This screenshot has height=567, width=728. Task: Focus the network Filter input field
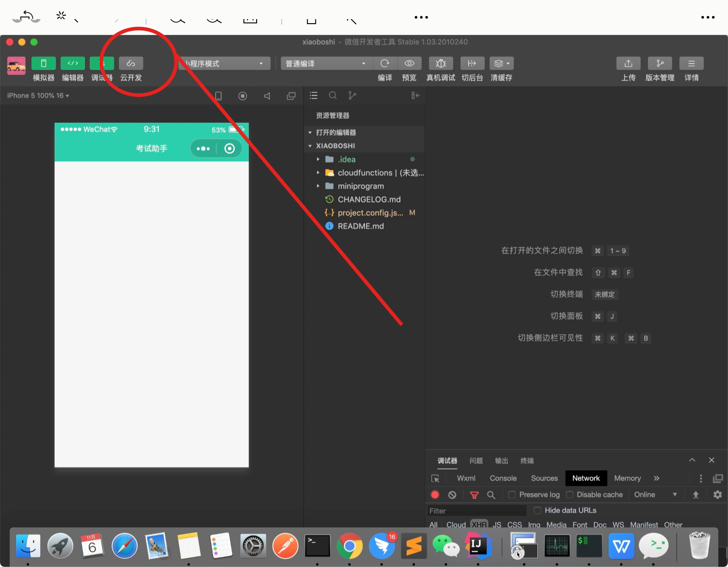pyautogui.click(x=477, y=511)
